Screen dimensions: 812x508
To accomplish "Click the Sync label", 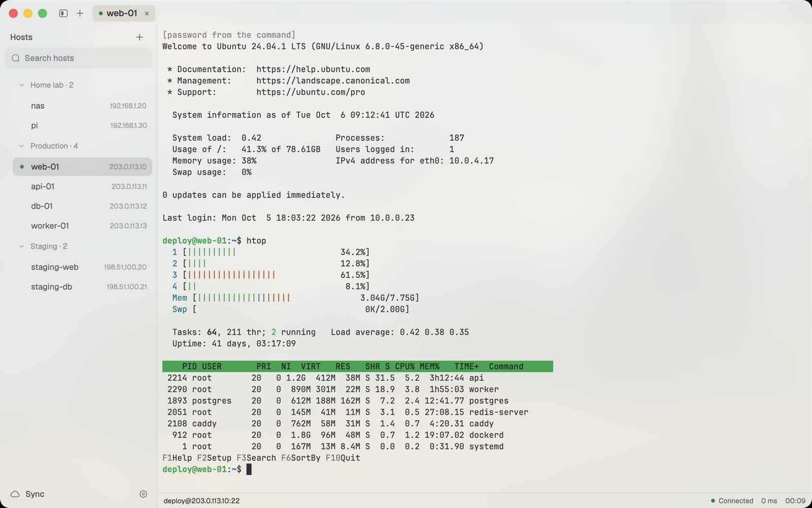I will pos(35,494).
